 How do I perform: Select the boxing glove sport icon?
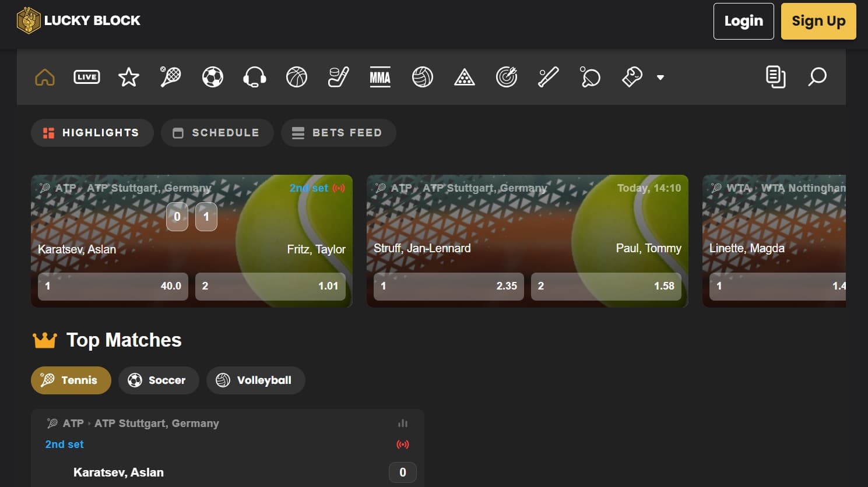pyautogui.click(x=632, y=77)
